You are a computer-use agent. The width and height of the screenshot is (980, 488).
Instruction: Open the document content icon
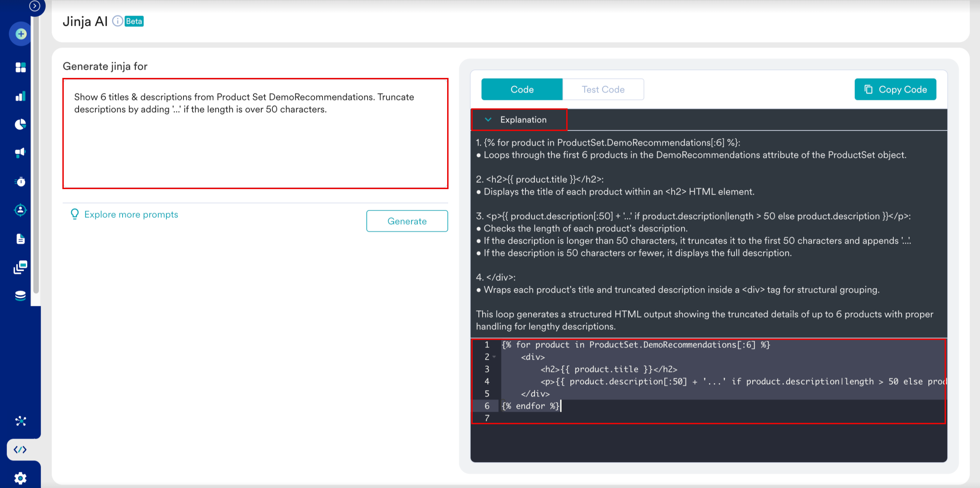pyautogui.click(x=21, y=238)
